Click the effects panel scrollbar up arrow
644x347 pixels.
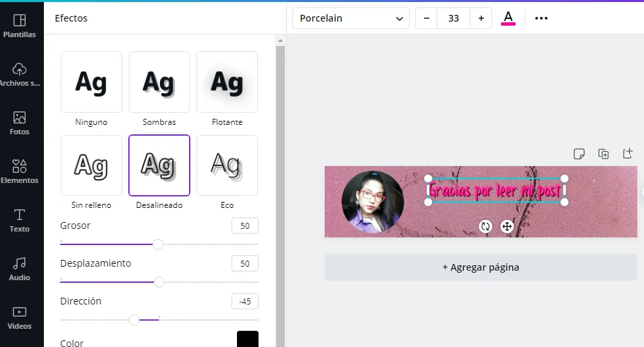[281, 41]
